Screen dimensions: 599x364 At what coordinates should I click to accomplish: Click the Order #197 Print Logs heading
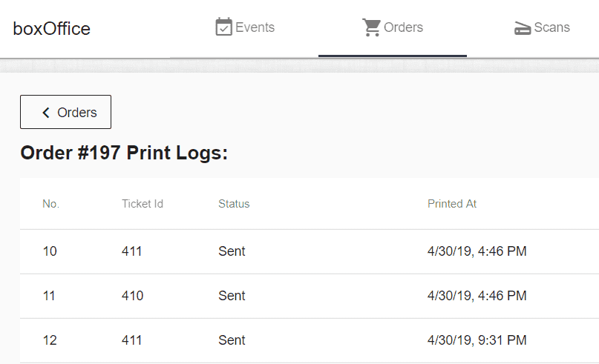click(x=124, y=153)
